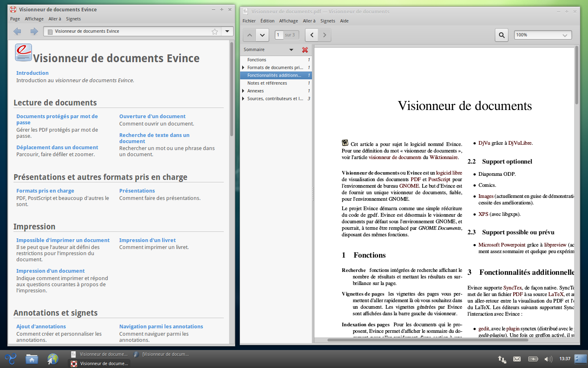Open Fichier menu in PDF viewer

(249, 21)
